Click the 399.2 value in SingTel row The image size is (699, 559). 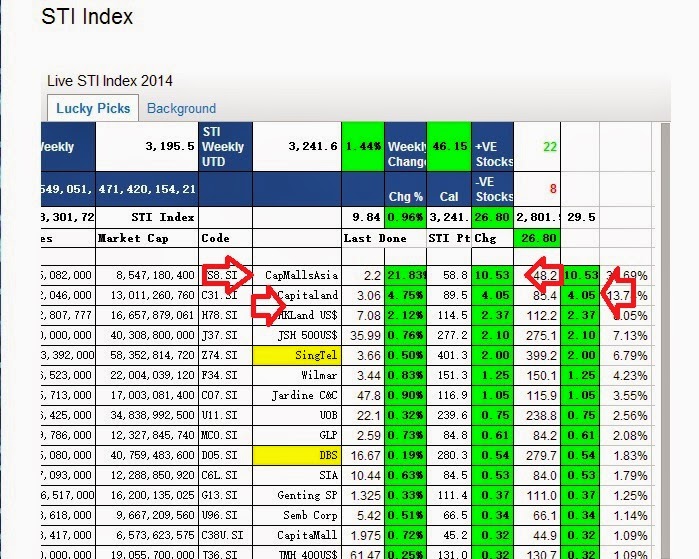tap(542, 355)
